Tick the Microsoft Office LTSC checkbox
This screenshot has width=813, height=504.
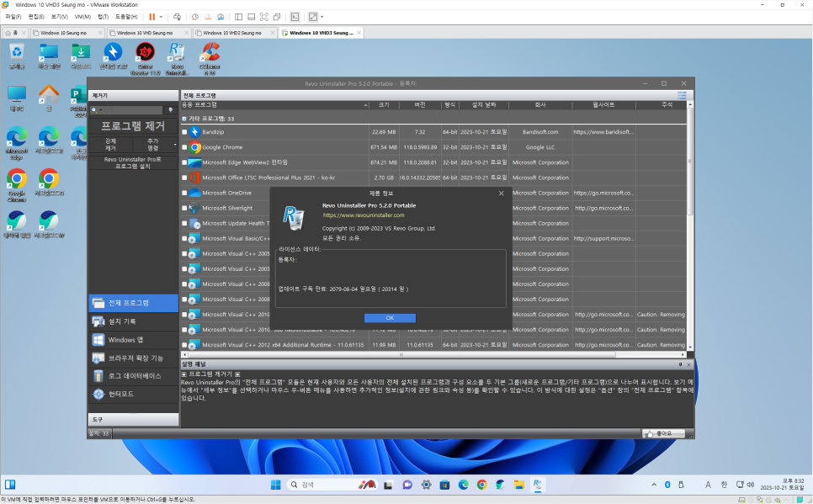point(184,178)
